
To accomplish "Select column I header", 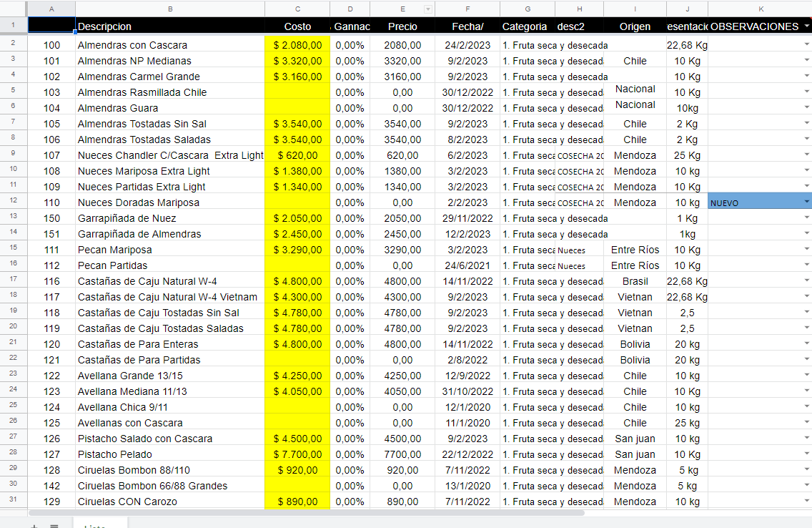I will 635,9.
